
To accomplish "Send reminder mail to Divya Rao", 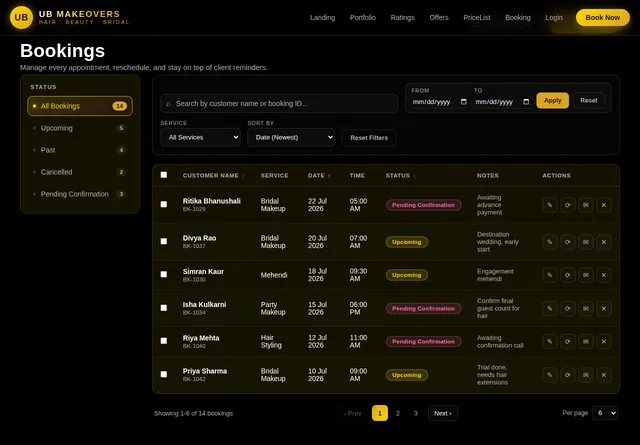I will click(x=586, y=242).
